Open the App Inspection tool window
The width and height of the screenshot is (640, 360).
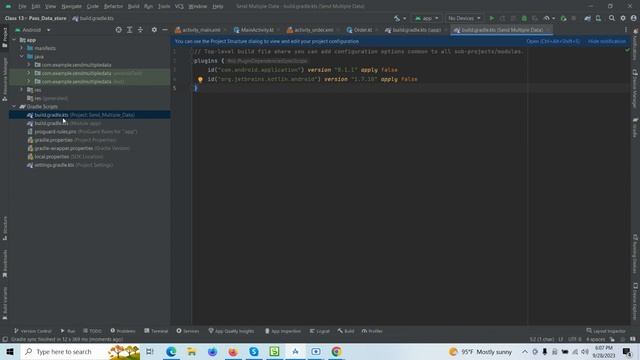click(x=283, y=331)
